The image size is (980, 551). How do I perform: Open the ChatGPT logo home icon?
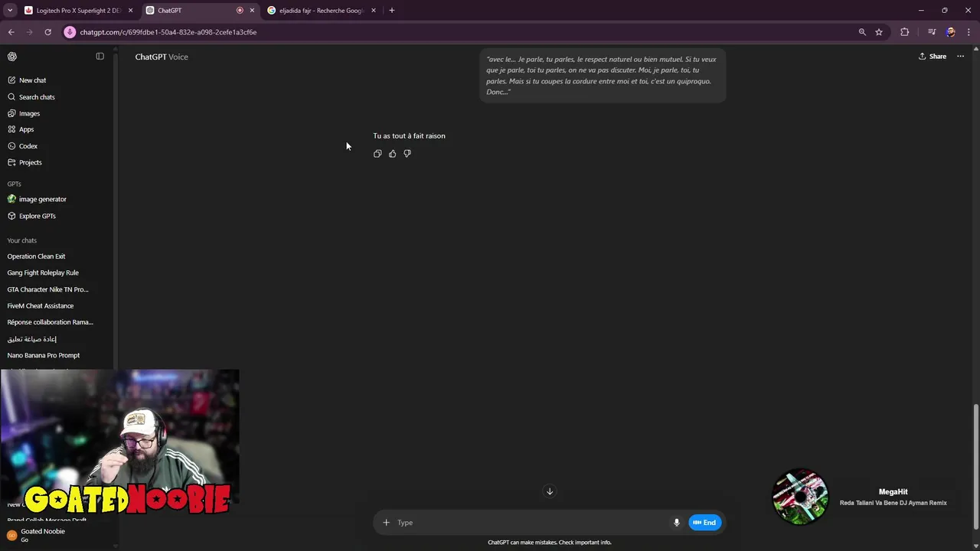12,57
